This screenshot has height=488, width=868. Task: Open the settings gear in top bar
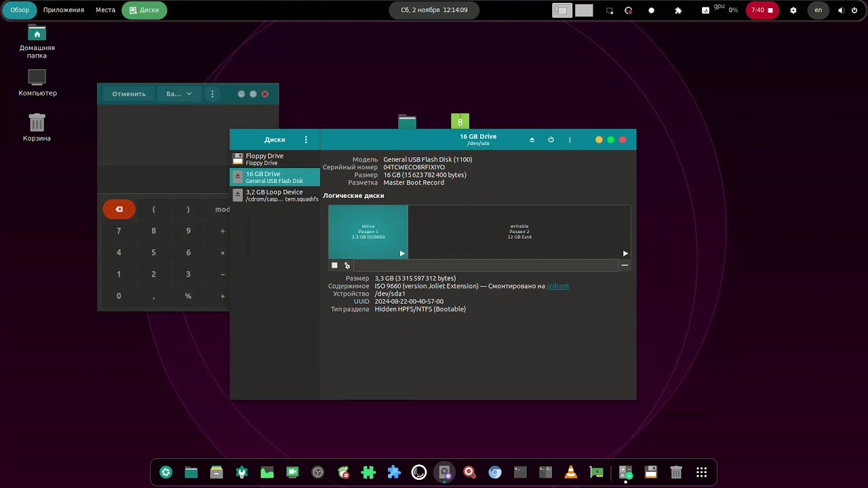(x=793, y=10)
